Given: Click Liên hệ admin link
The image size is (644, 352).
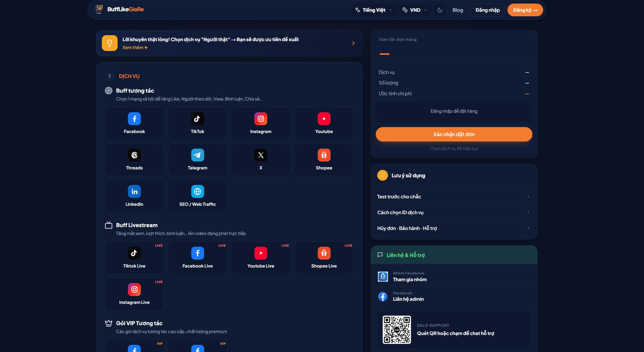Looking at the screenshot, I should pyautogui.click(x=408, y=299).
